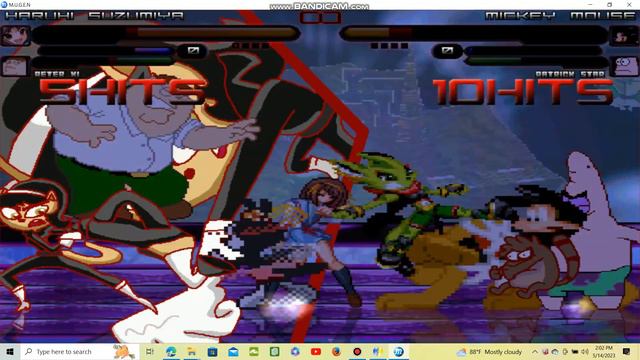Click the 10HITS combo counter
Screen dimensions: 640x360
click(x=524, y=91)
